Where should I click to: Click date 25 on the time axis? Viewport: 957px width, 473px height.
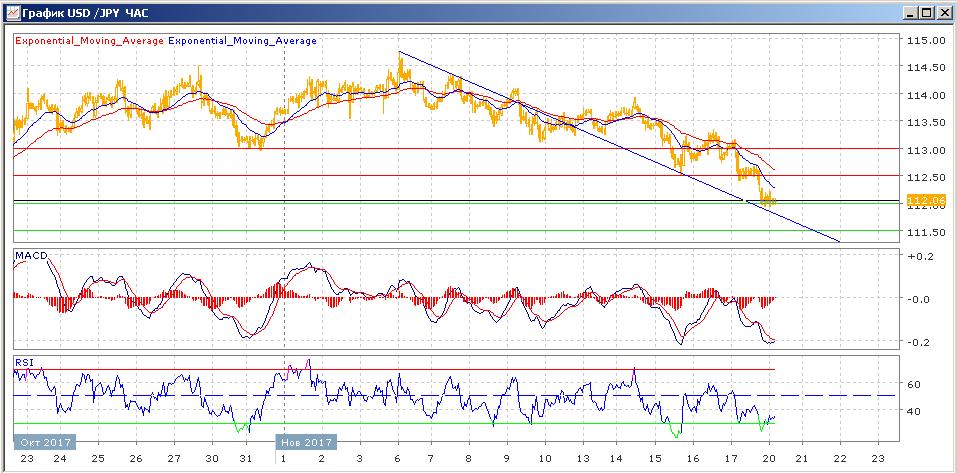coord(98,458)
